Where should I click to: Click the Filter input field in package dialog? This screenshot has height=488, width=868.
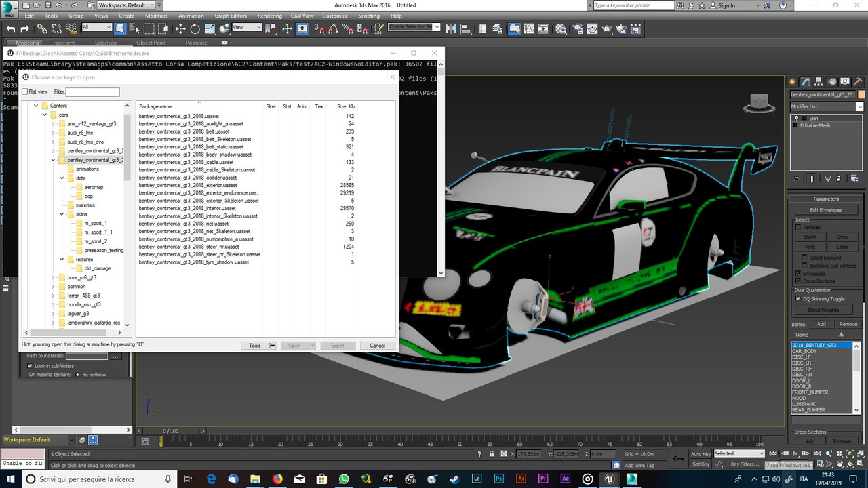93,91
